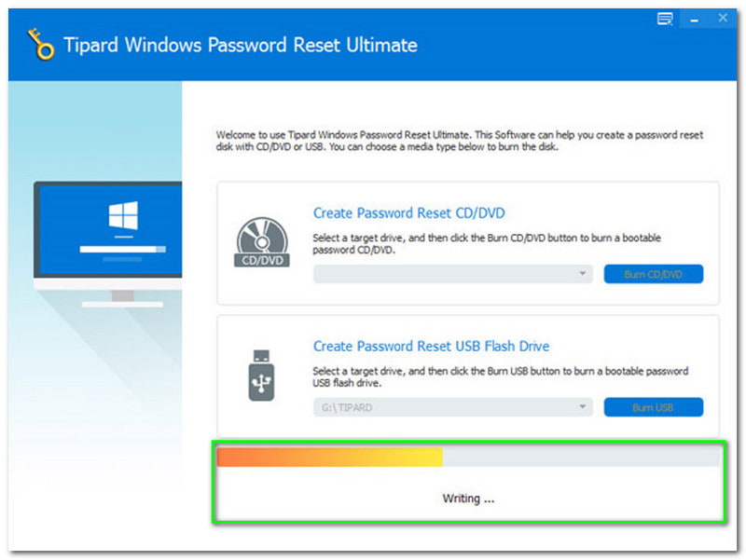This screenshot has width=746, height=560.
Task: Minimize the Tipard window
Action: pyautogui.click(x=693, y=19)
